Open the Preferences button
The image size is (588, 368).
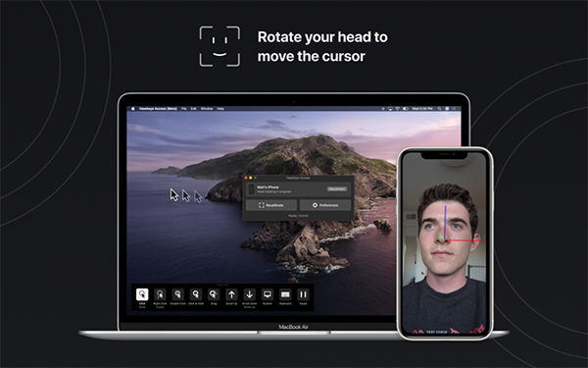pyautogui.click(x=325, y=205)
